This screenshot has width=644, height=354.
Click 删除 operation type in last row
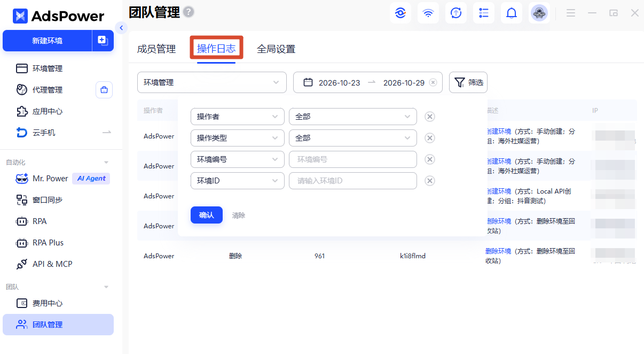[235, 256]
